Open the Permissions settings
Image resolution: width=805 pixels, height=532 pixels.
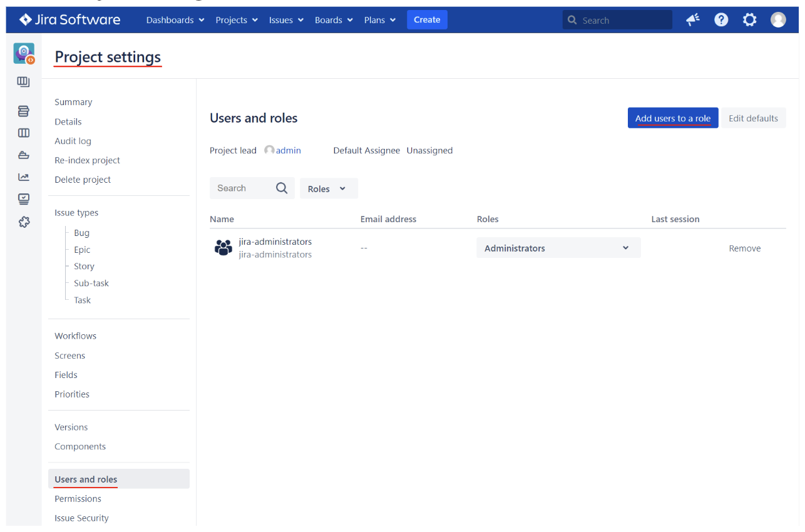pos(78,499)
